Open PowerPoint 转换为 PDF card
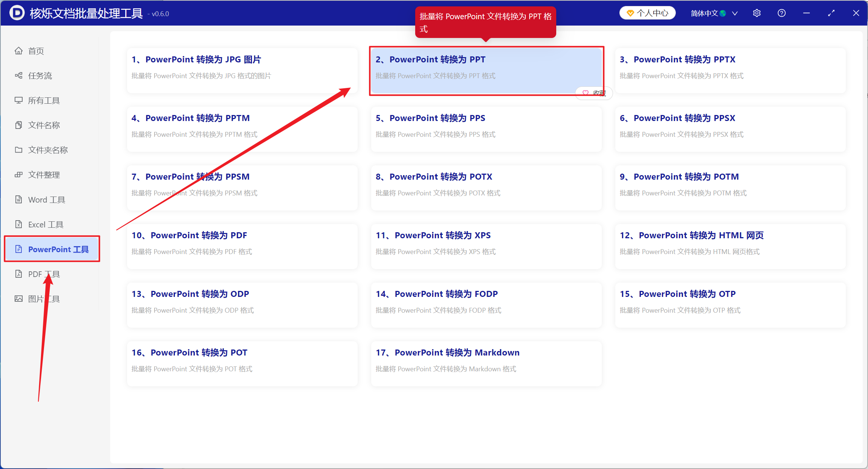Screen dimensions: 868x469 coord(242,247)
